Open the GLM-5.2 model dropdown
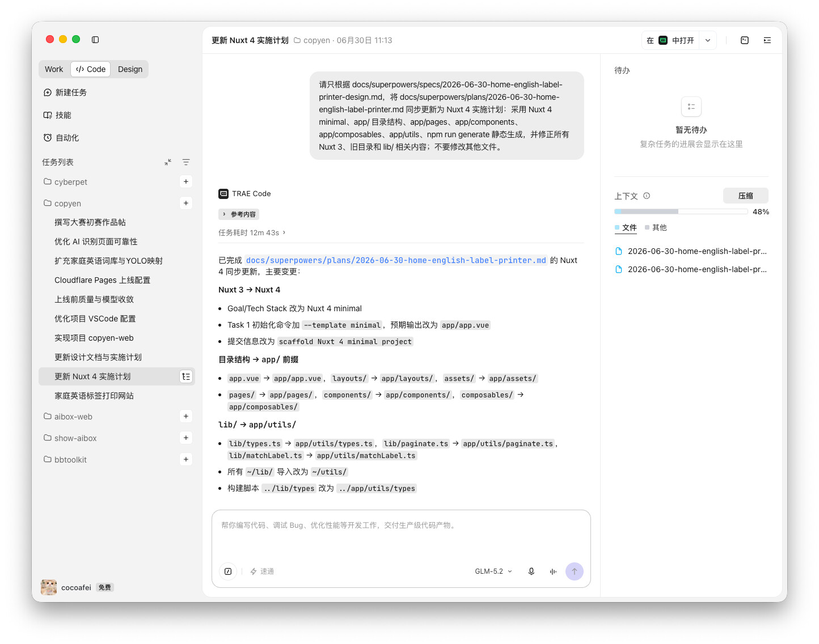Viewport: 819px width, 644px height. point(493,571)
